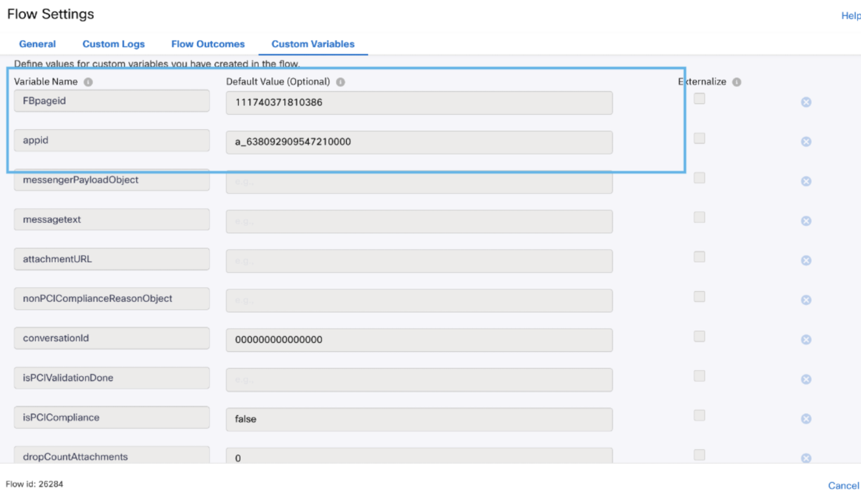Remove the isPCICompliance variable row
The height and width of the screenshot is (504, 861).
[806, 418]
